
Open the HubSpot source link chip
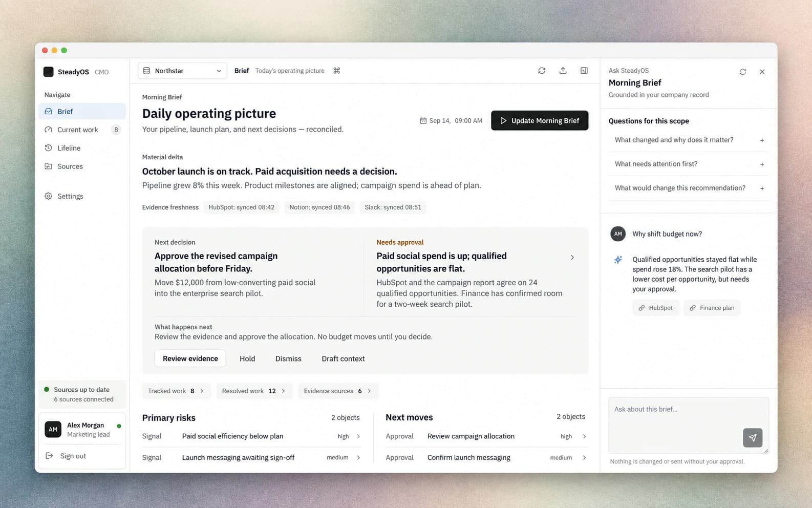point(655,308)
